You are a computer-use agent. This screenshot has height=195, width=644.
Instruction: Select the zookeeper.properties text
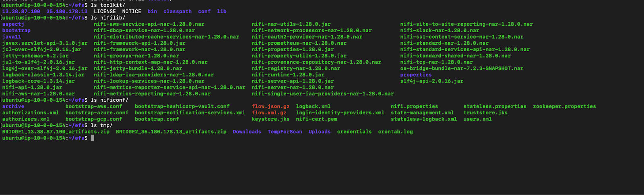coord(564,106)
